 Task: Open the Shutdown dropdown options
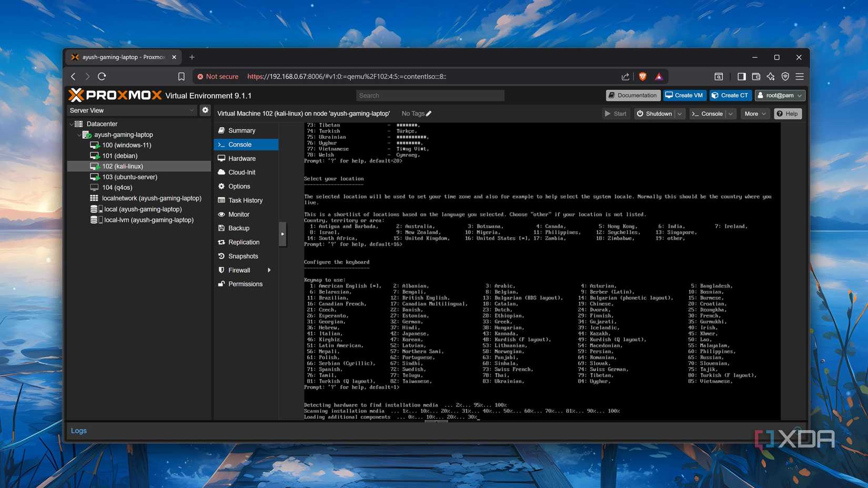coord(679,114)
